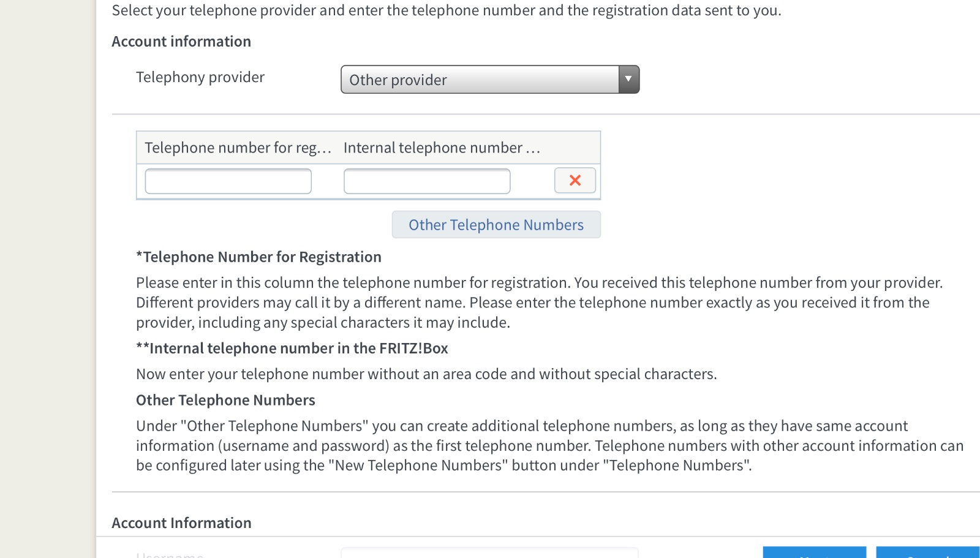Viewport: 980px width, 558px height.
Task: Click the paragraph starting 'Under "Other Telephone Numbers"'
Action: pyautogui.click(x=550, y=445)
